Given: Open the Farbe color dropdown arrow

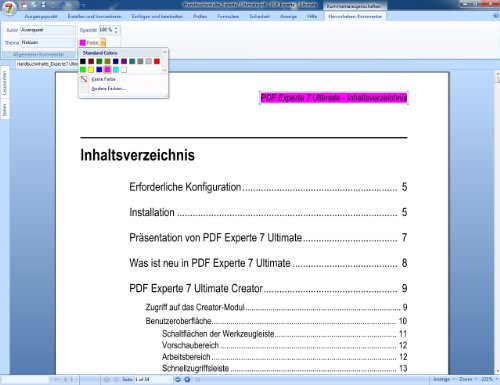Looking at the screenshot, I should [x=103, y=42].
